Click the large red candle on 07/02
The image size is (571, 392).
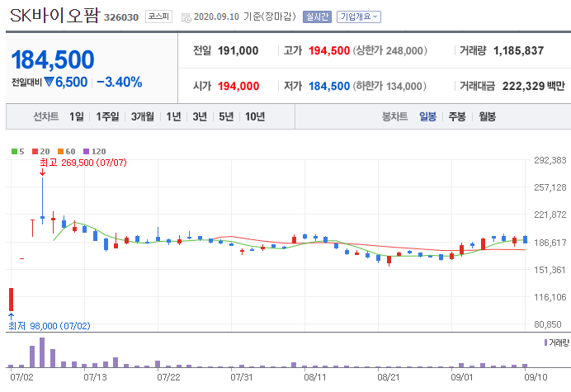click(x=12, y=300)
